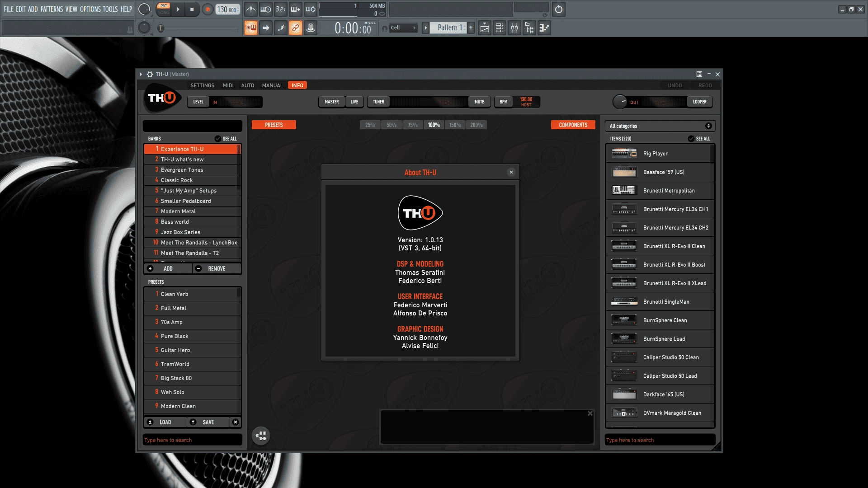Open the LOOPER
The width and height of the screenshot is (868, 488).
pos(699,102)
